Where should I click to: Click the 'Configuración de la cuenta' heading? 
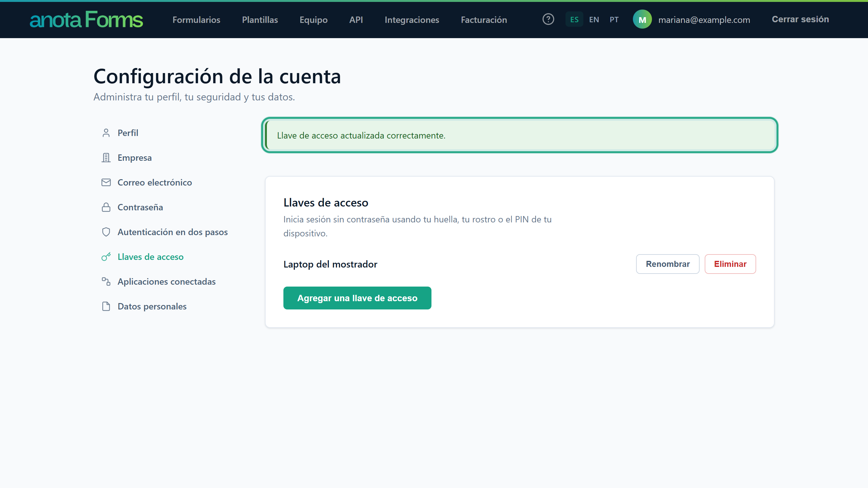pyautogui.click(x=217, y=76)
